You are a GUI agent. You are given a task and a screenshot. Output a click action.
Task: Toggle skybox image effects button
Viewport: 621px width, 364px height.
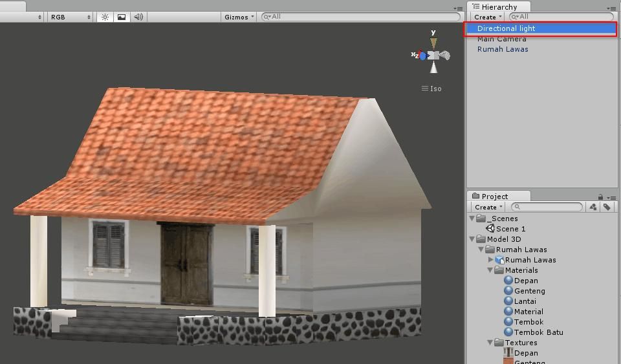point(122,17)
